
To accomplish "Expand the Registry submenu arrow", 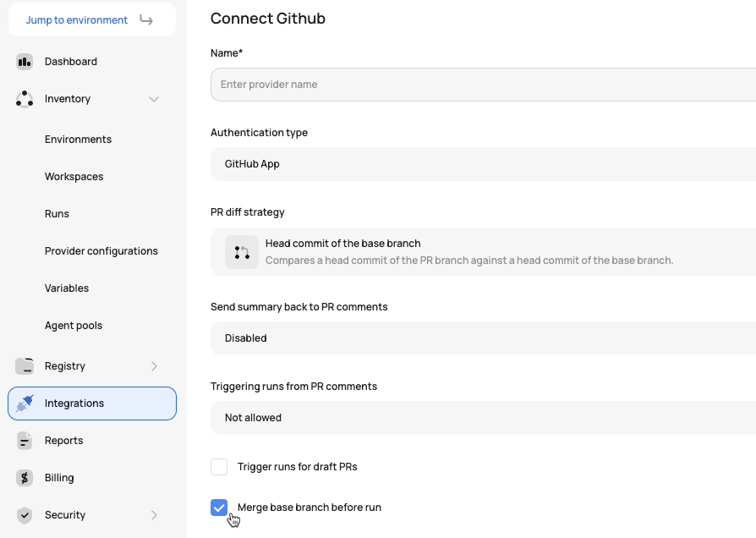I will pyautogui.click(x=154, y=366).
